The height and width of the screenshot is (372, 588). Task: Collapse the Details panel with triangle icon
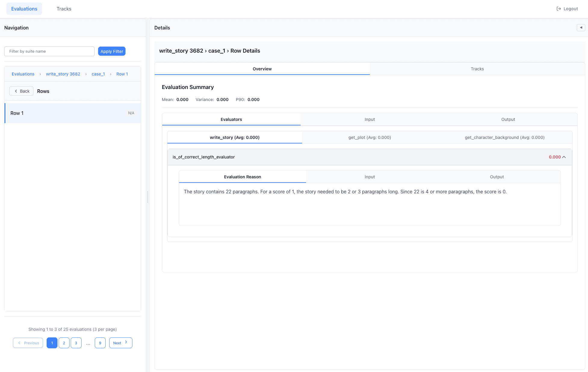(581, 28)
